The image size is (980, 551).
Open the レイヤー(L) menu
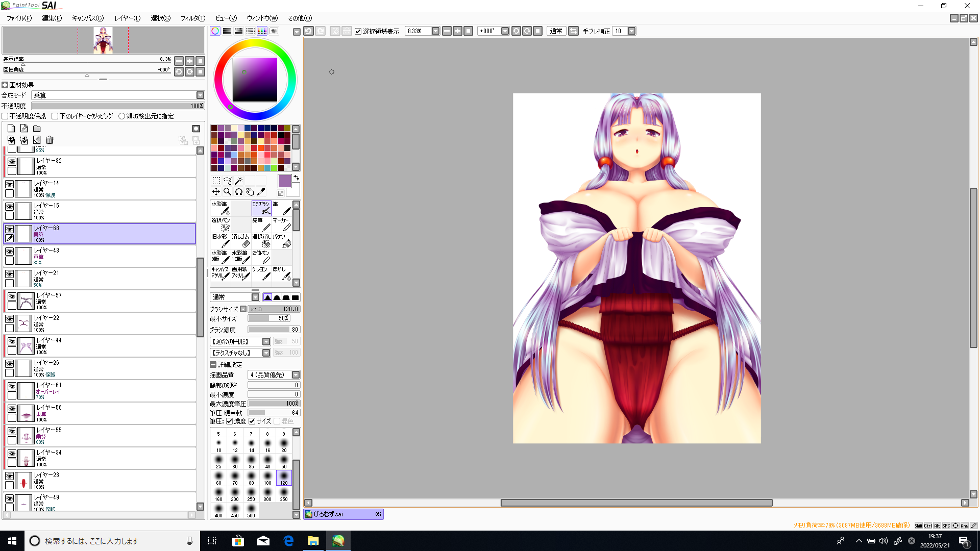(128, 18)
